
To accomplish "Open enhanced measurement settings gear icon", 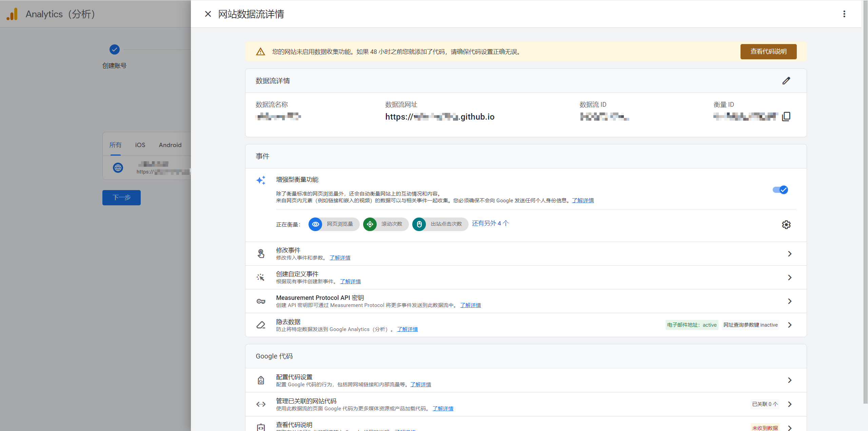I will 786,225.
